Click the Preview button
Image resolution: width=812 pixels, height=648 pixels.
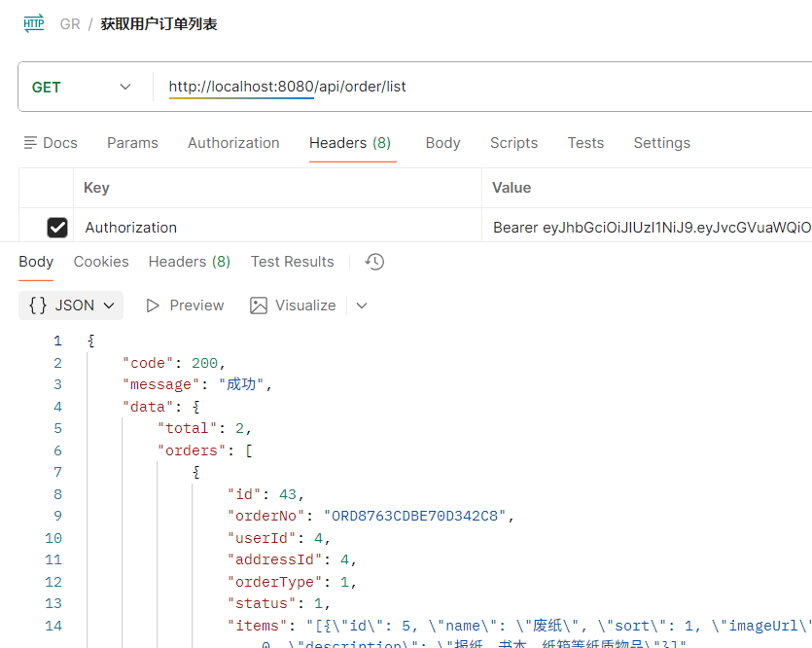pos(185,306)
